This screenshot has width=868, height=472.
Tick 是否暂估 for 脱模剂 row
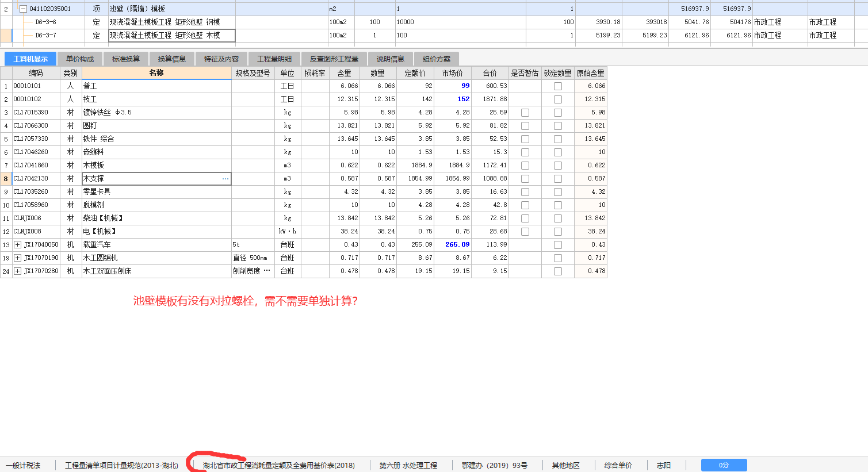(x=525, y=205)
